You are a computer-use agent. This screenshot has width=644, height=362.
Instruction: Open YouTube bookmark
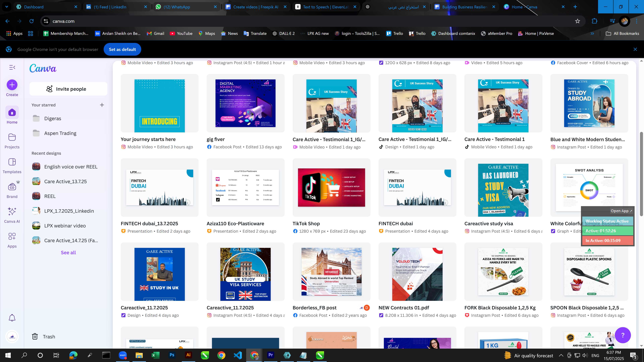(x=181, y=34)
